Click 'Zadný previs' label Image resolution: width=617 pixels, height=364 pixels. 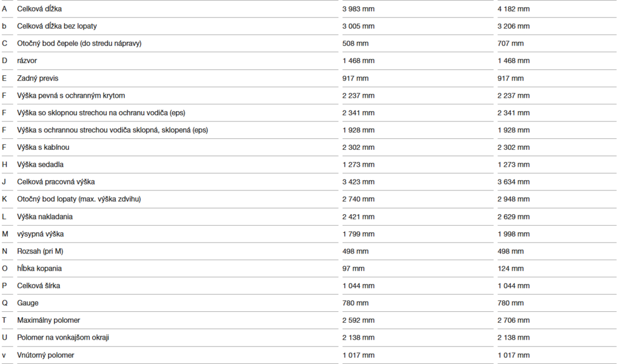point(38,78)
